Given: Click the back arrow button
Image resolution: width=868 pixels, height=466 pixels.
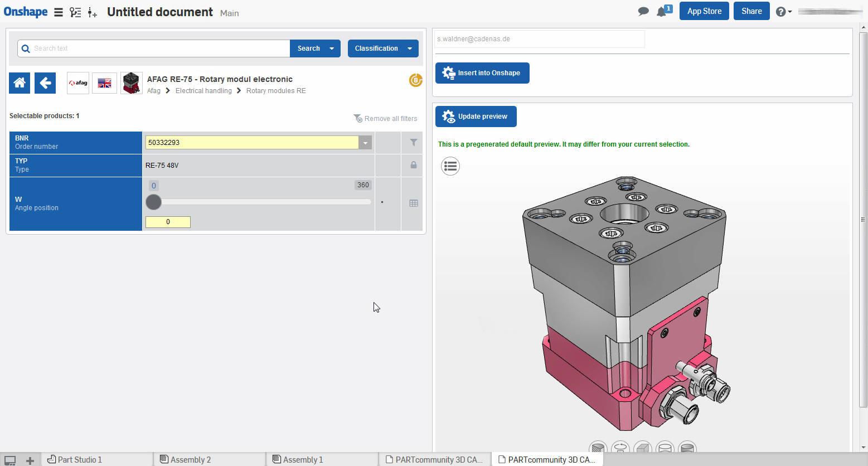Looking at the screenshot, I should (45, 83).
